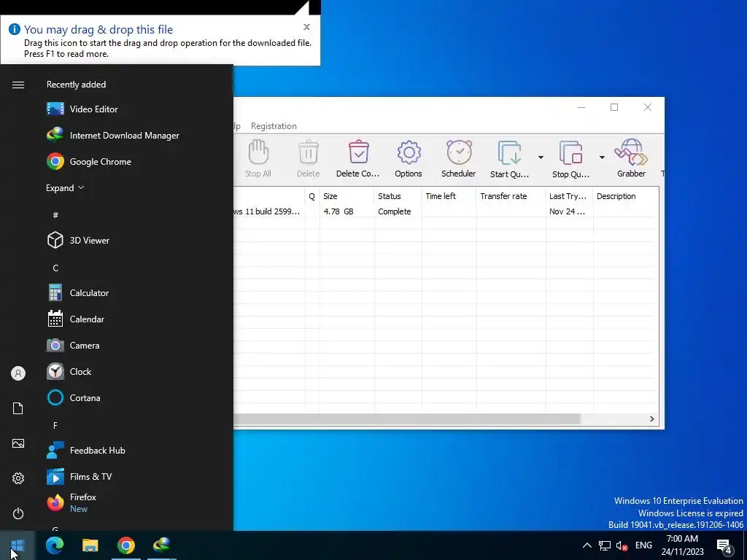Open the user account icon in Start
The height and width of the screenshot is (560, 747).
18,373
